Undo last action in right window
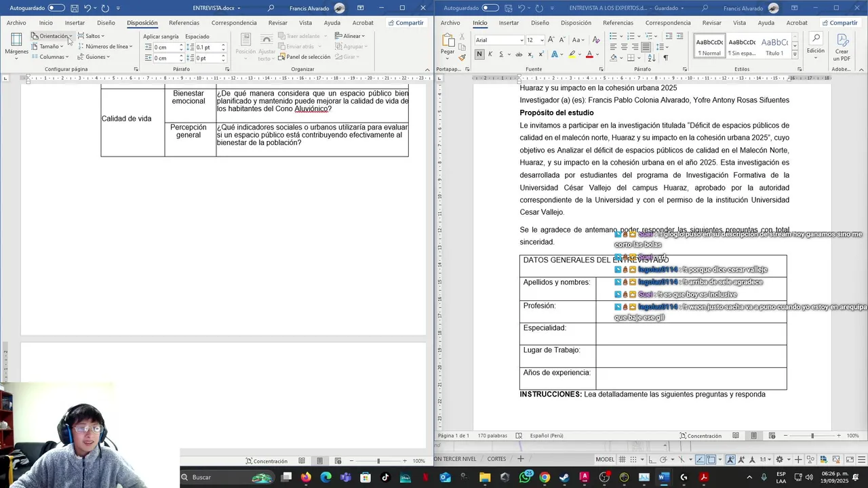868x488 pixels. coord(521,8)
